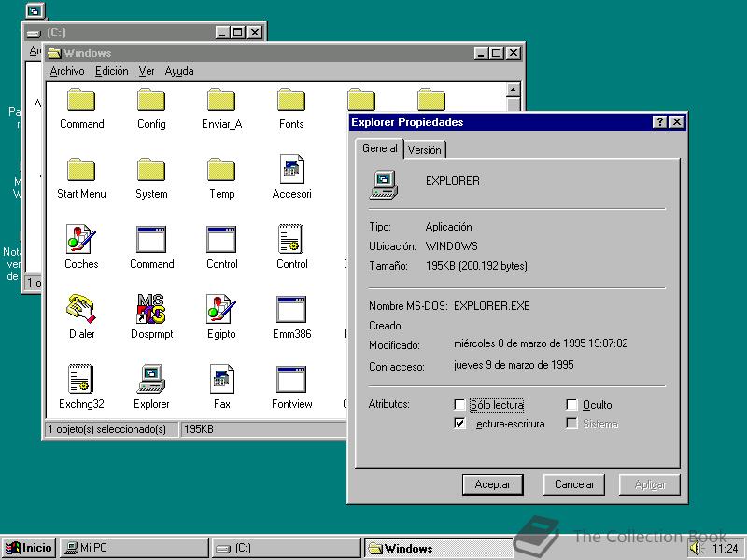Close the Explorer Propiedades dialog
Image resolution: width=747 pixels, height=560 pixels.
tap(676, 122)
